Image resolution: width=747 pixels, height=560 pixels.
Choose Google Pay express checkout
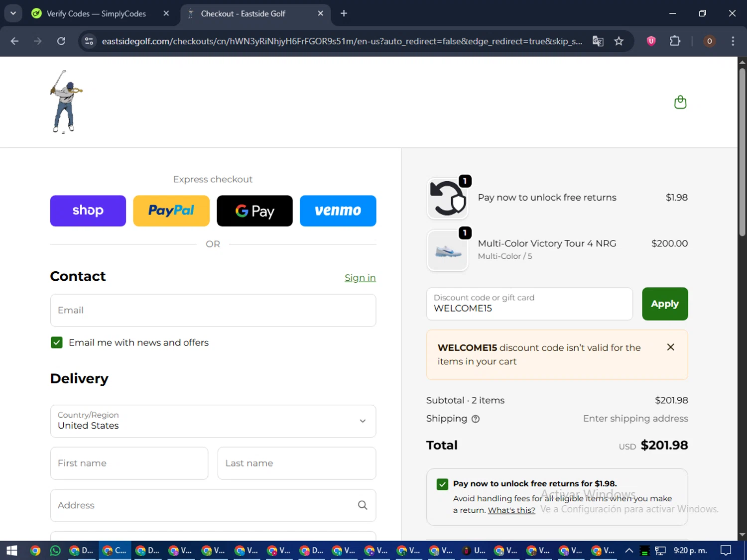pos(255,211)
